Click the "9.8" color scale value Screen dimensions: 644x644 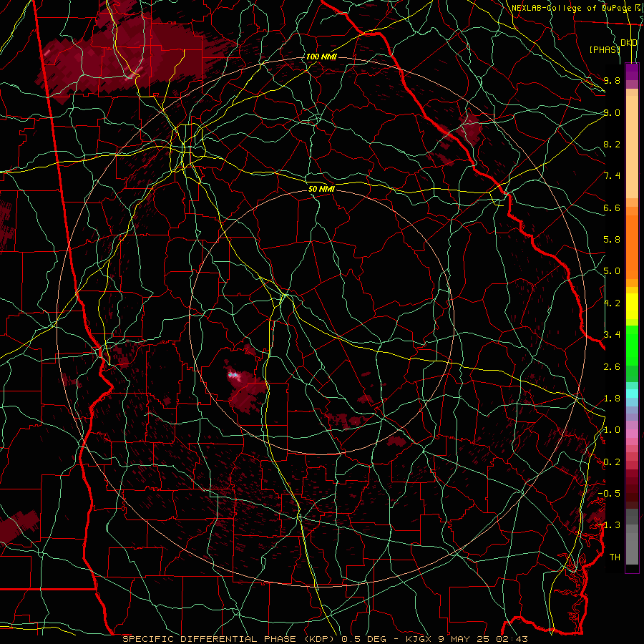click(x=612, y=80)
